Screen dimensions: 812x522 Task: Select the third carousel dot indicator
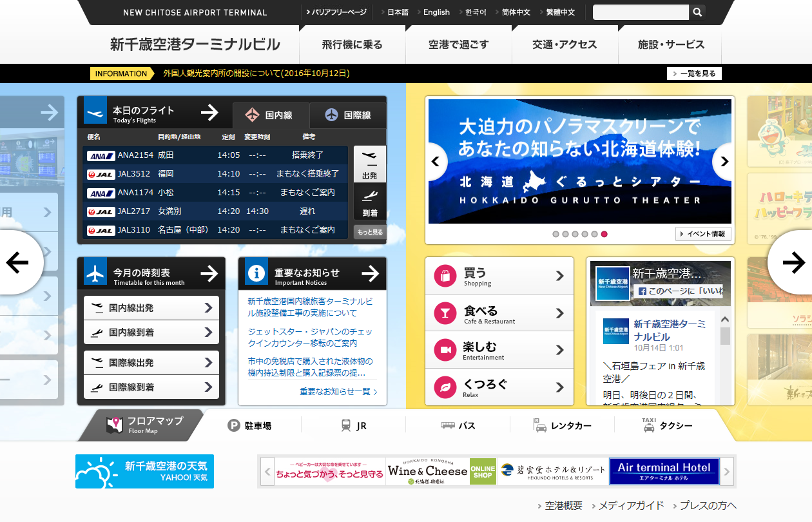click(575, 234)
